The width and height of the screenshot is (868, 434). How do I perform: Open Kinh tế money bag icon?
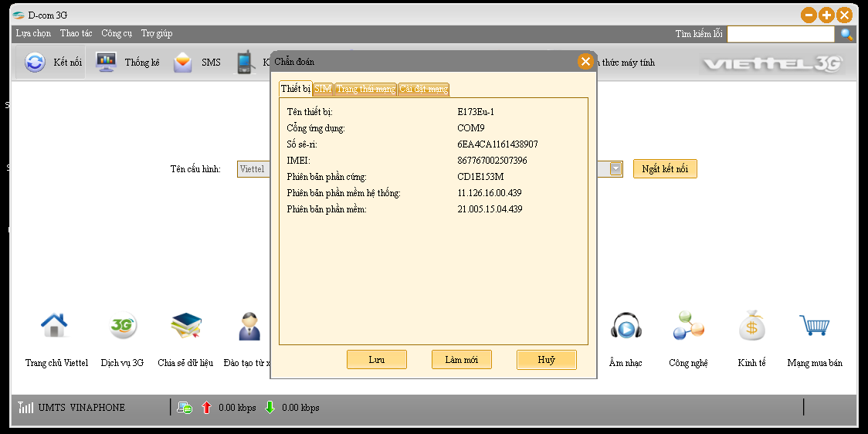(751, 326)
